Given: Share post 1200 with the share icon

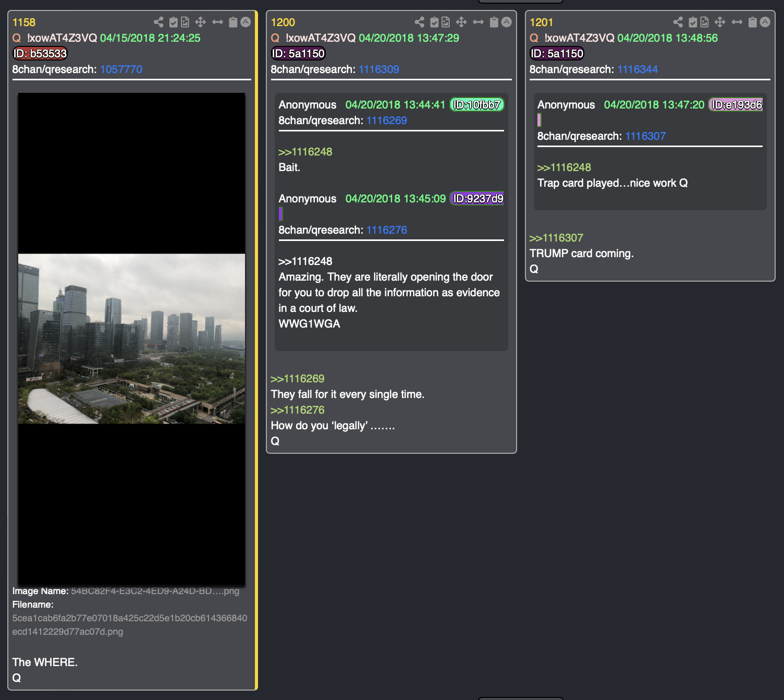Looking at the screenshot, I should 419,22.
